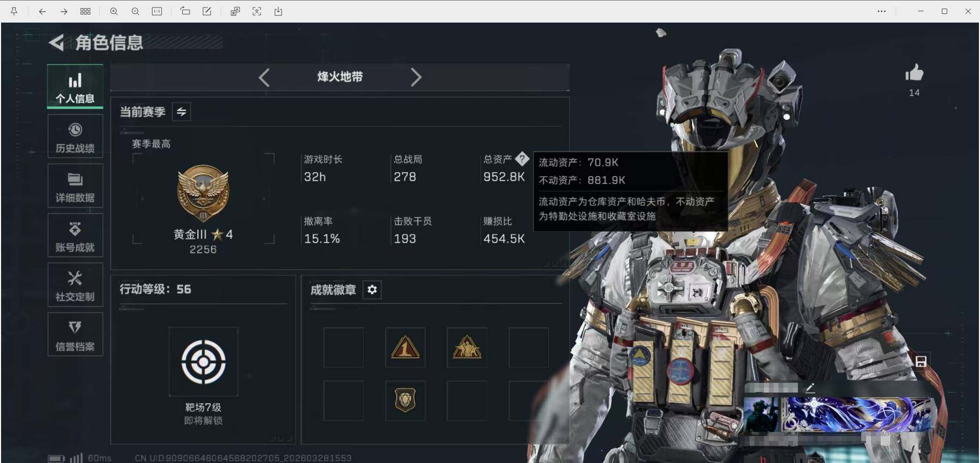Save the image via download icon
The height and width of the screenshot is (463, 980).
click(x=278, y=11)
